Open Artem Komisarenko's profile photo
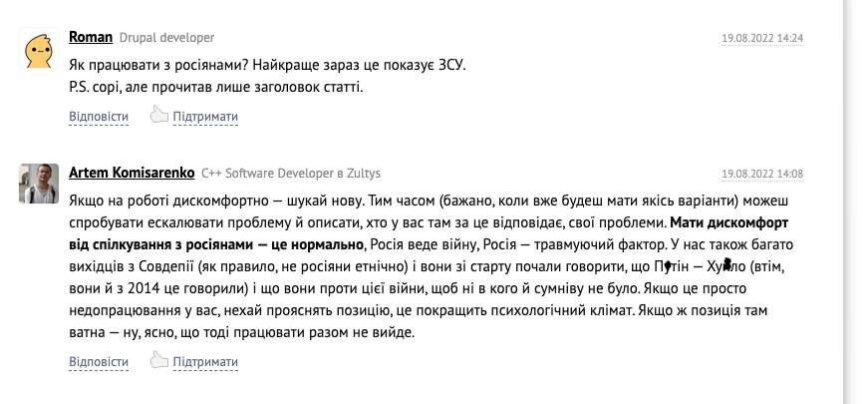Viewport: 868px width, 404px height. coord(39,184)
